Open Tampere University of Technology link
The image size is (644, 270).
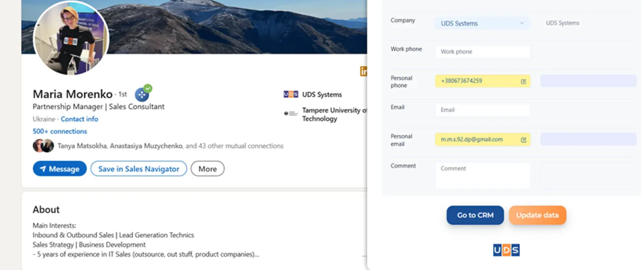pyautogui.click(x=334, y=114)
